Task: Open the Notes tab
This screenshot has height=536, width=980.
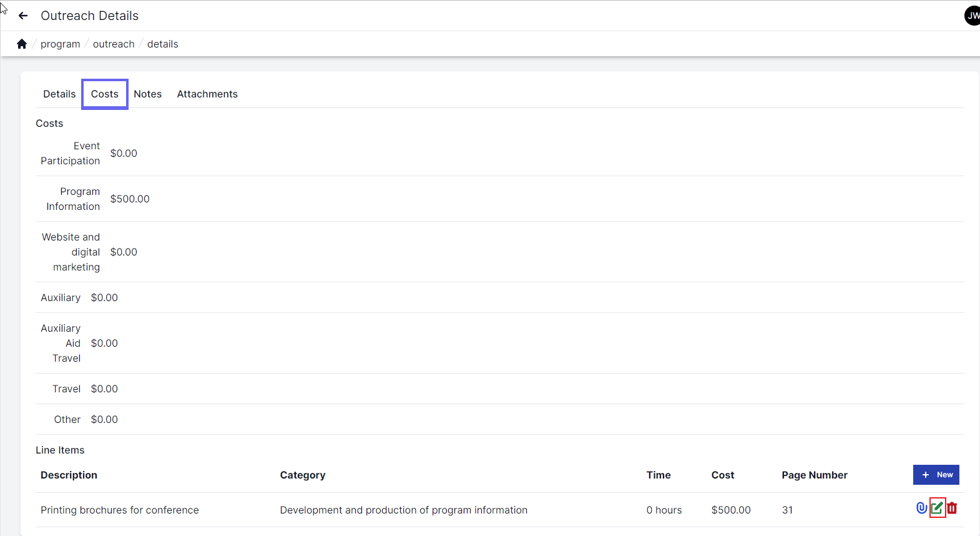Action: (x=147, y=94)
